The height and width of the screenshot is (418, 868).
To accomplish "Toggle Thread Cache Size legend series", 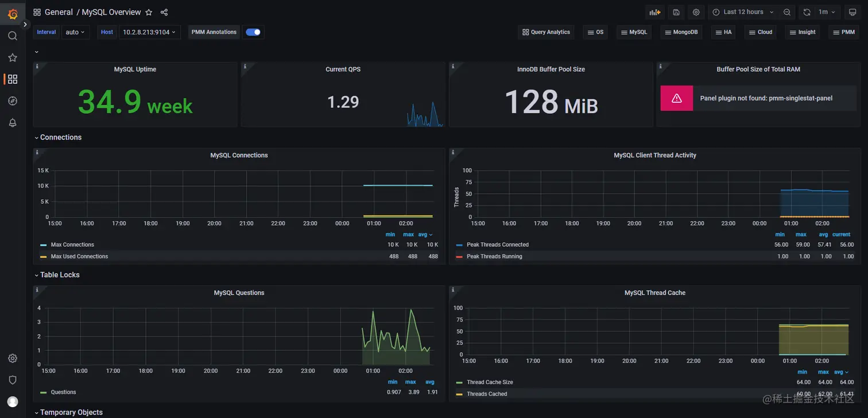I will point(490,382).
